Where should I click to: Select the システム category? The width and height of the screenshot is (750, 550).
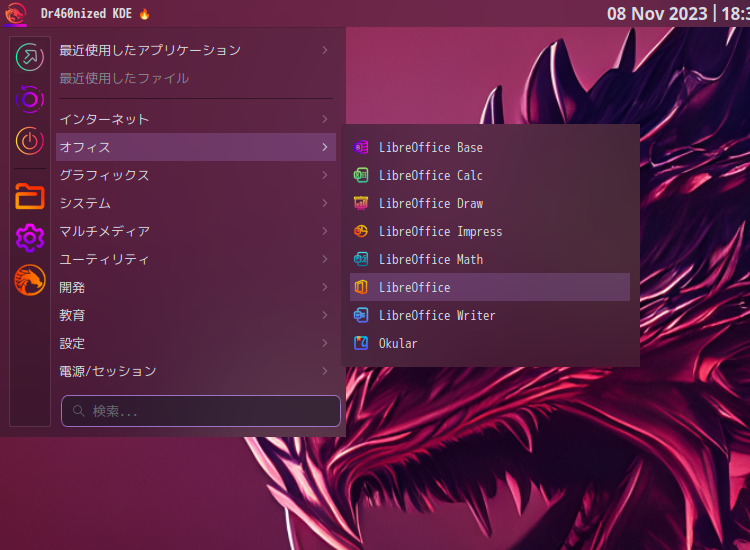coord(196,203)
